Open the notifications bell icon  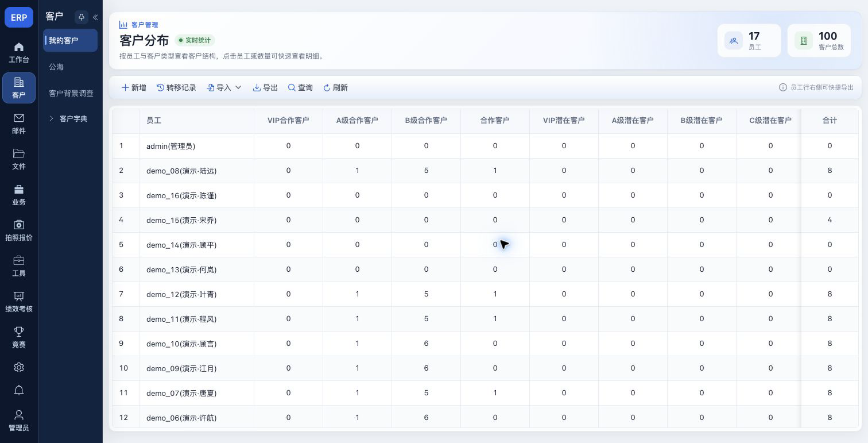click(x=19, y=390)
